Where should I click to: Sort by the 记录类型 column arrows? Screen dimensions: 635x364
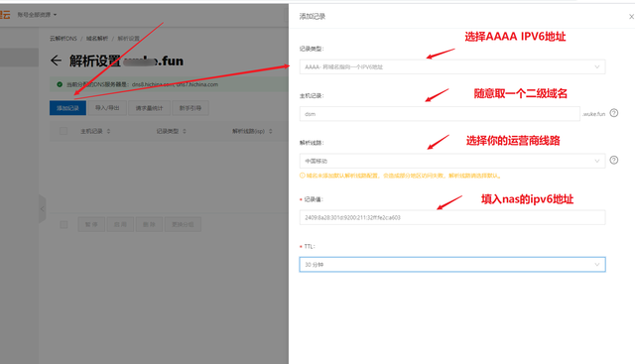185,131
